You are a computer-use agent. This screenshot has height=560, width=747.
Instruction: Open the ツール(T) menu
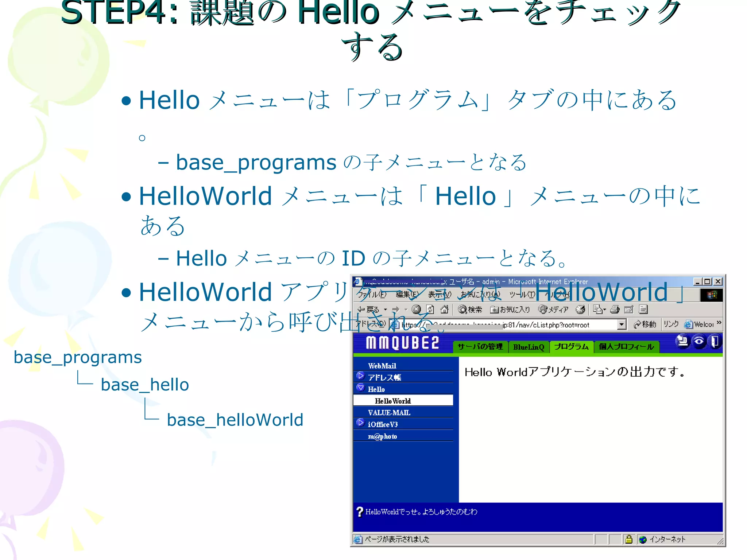[523, 294]
